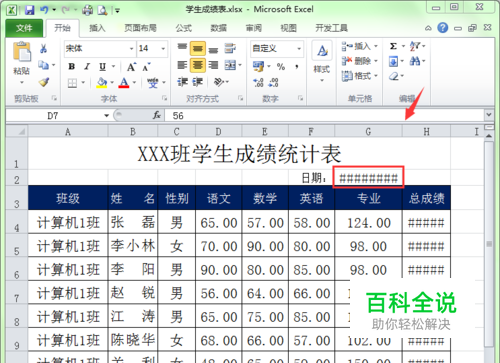Open the Font Color dropdown arrow
The image size is (500, 363).
134,82
